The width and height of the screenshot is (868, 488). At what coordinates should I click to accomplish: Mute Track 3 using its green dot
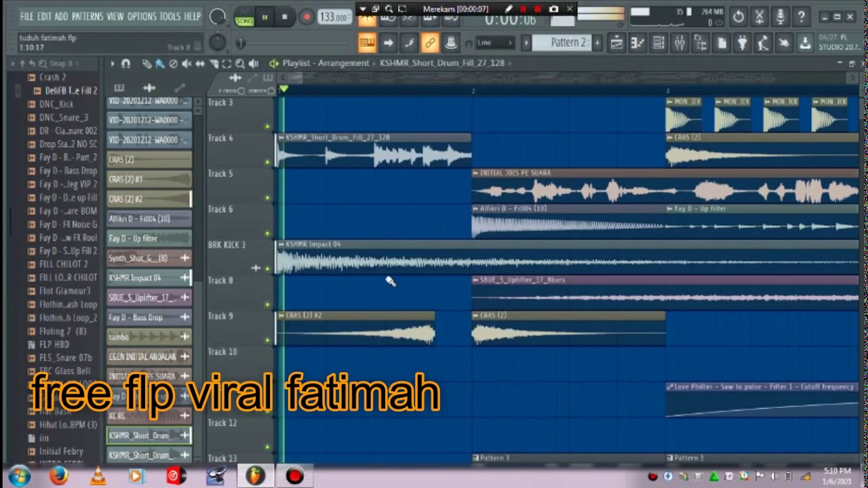[x=267, y=127]
